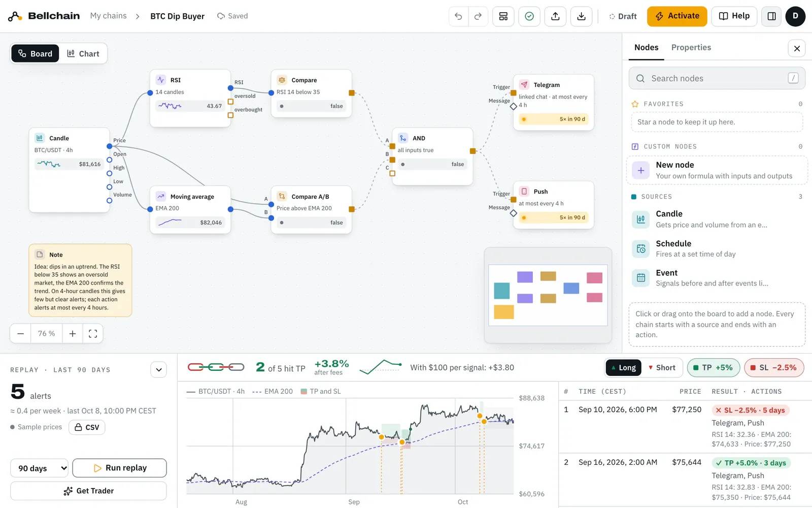Click the Moving average node icon
The image size is (812, 508).
[x=161, y=196]
